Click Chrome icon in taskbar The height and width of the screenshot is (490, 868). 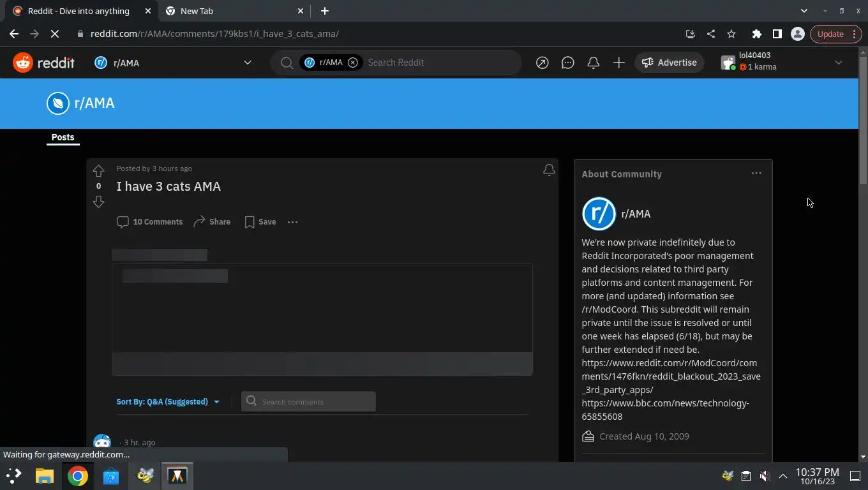point(77,475)
